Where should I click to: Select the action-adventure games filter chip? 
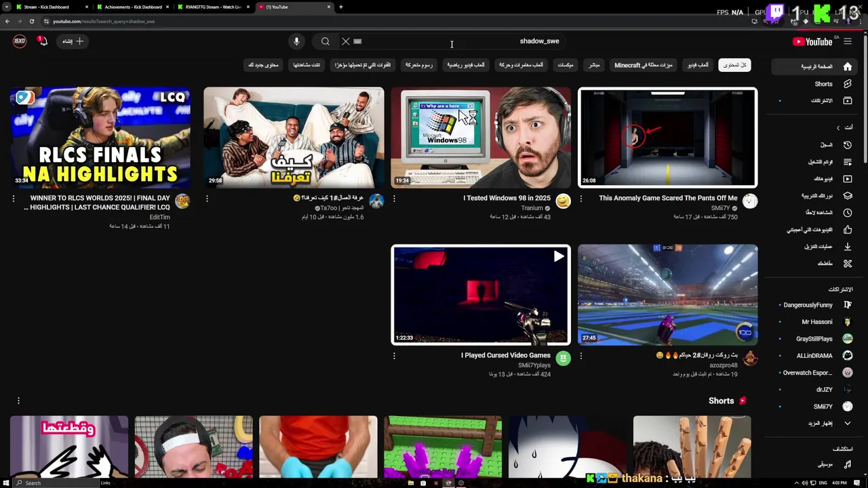[x=521, y=65]
